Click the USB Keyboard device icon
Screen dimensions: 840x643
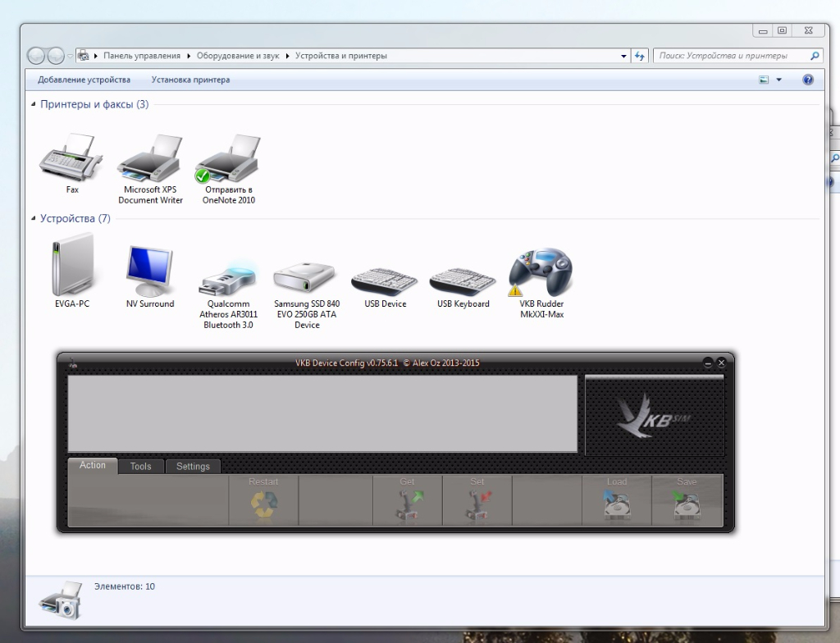click(463, 279)
